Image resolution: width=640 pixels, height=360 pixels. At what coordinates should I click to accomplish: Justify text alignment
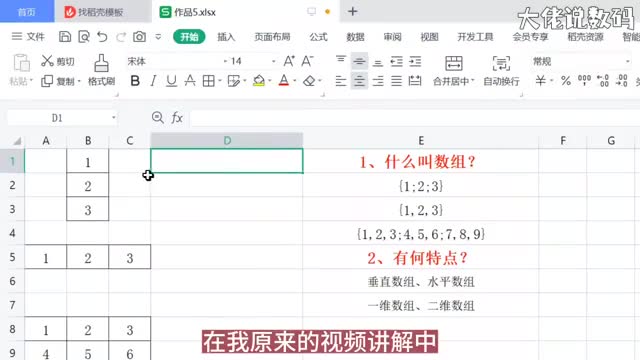[x=396, y=81]
